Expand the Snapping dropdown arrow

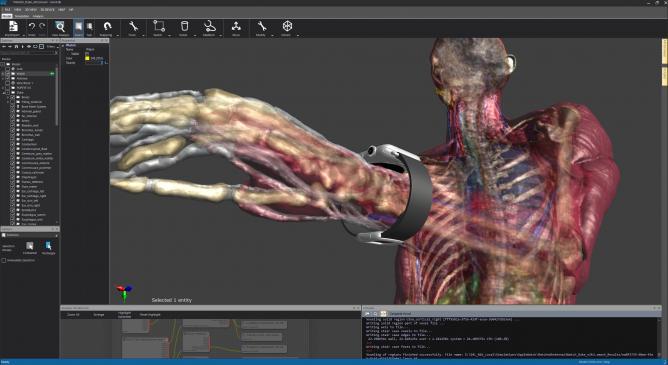[x=118, y=35]
